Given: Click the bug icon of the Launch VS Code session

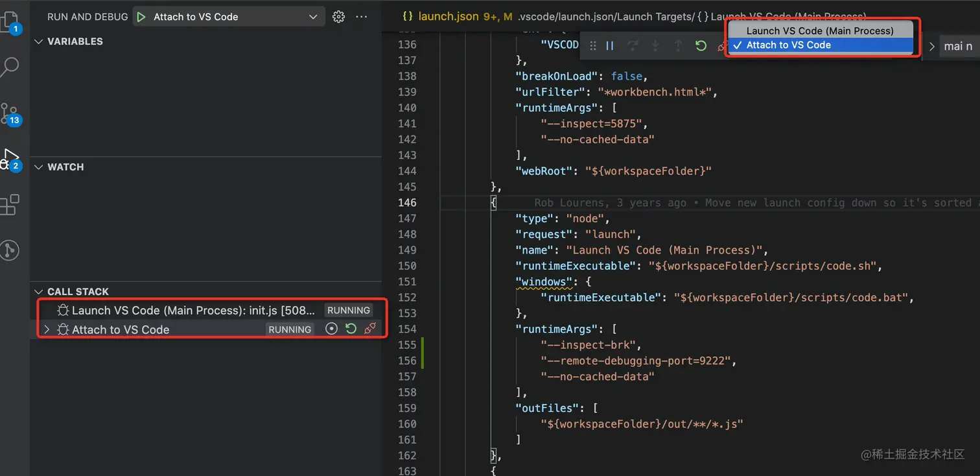Looking at the screenshot, I should [63, 310].
